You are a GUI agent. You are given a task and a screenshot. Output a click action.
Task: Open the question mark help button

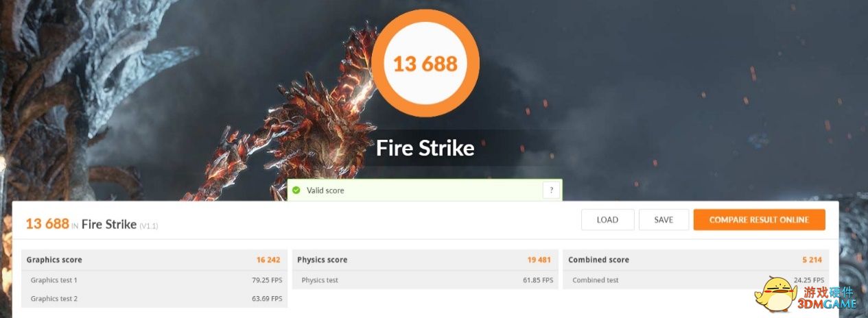[x=551, y=190]
